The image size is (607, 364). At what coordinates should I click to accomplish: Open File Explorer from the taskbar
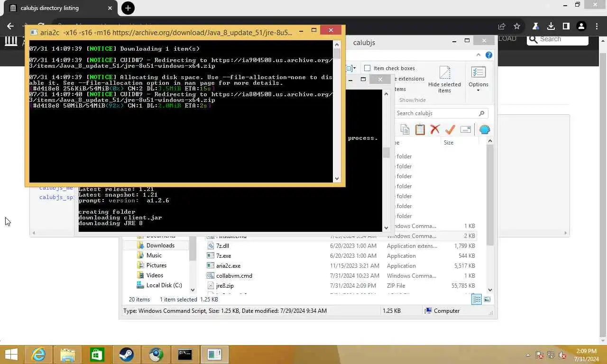pyautogui.click(x=68, y=355)
